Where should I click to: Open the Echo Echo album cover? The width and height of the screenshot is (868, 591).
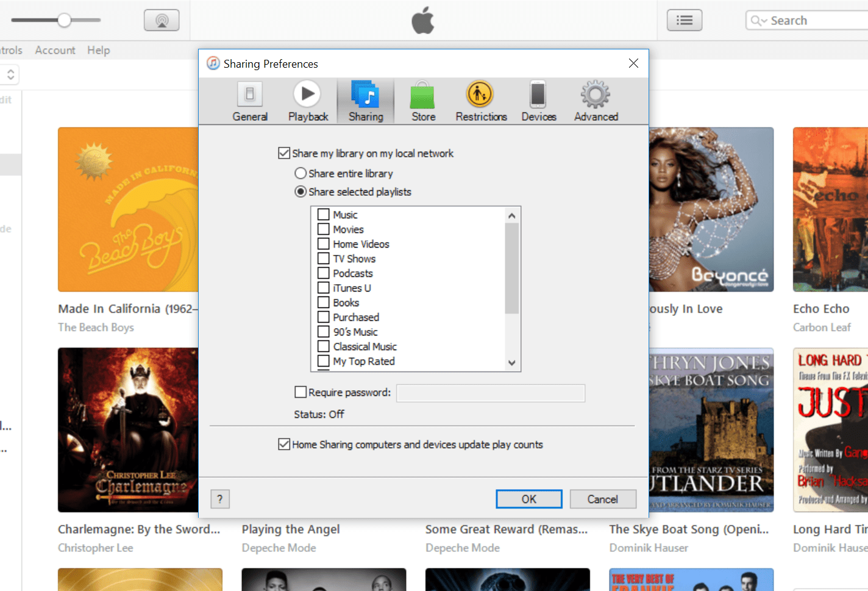pyautogui.click(x=830, y=209)
